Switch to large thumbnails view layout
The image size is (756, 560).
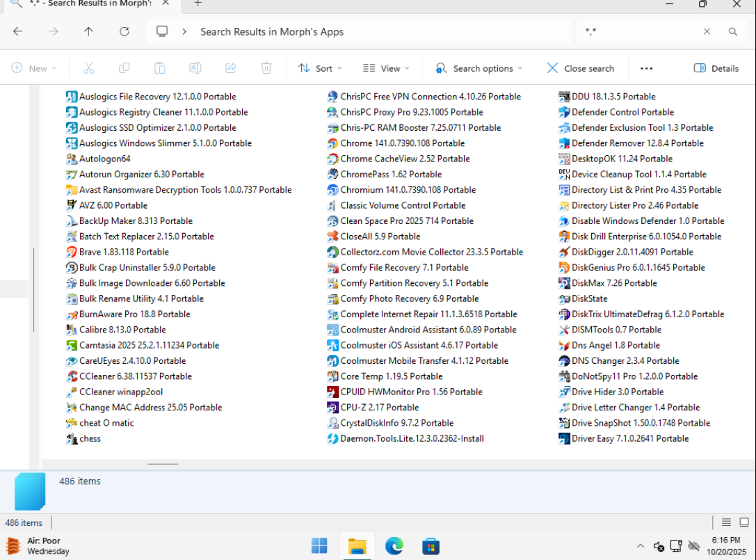[744, 522]
